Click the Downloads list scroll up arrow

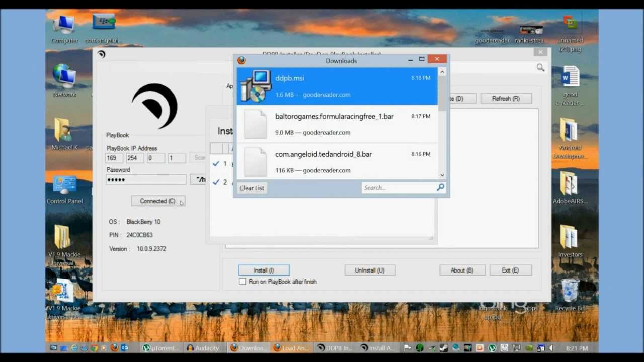[442, 72]
